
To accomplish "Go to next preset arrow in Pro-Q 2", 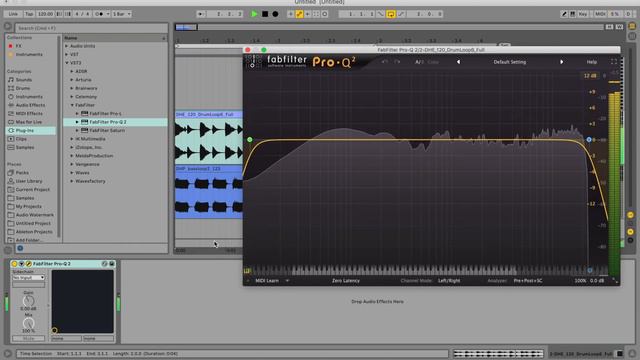I will coord(562,62).
